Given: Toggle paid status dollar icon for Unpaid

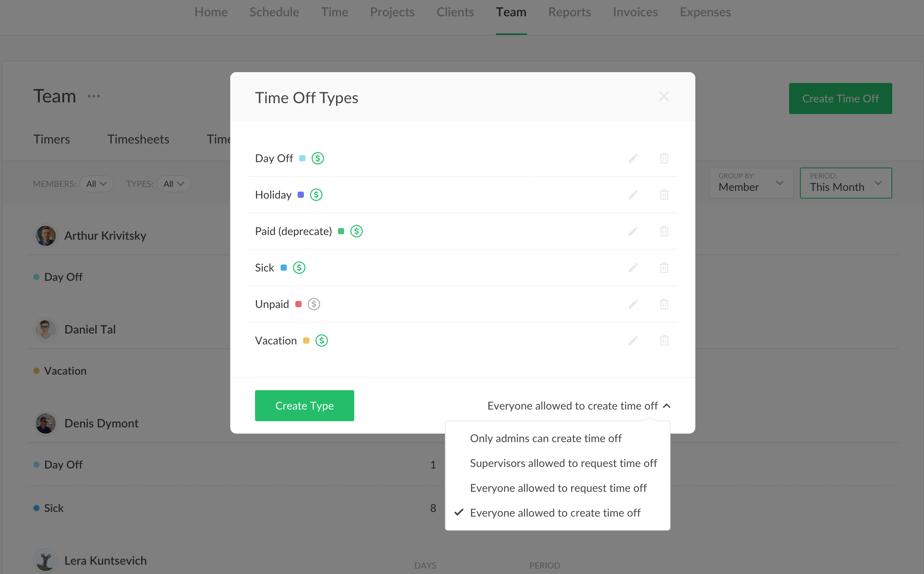Looking at the screenshot, I should coord(314,304).
